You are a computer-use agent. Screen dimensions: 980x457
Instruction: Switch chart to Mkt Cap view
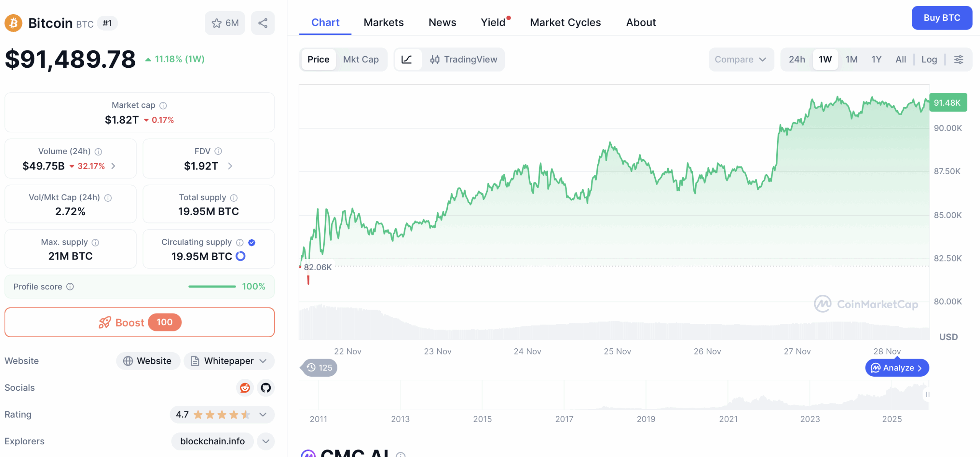(361, 59)
